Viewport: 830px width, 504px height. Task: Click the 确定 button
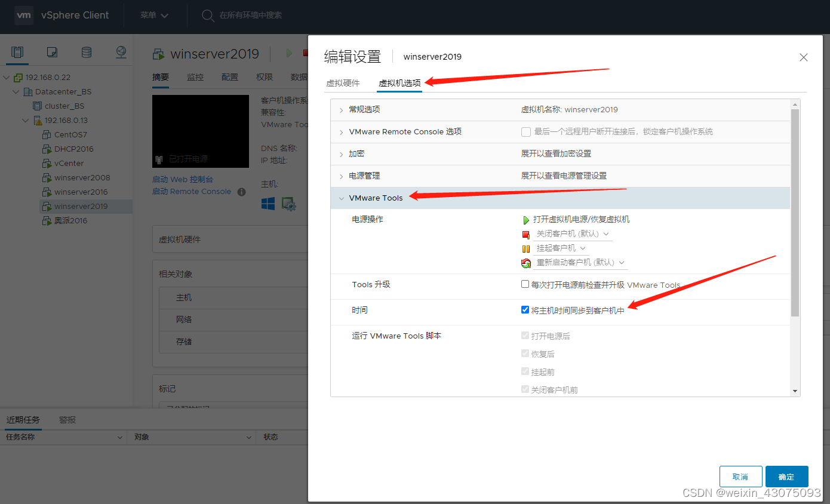(786, 477)
